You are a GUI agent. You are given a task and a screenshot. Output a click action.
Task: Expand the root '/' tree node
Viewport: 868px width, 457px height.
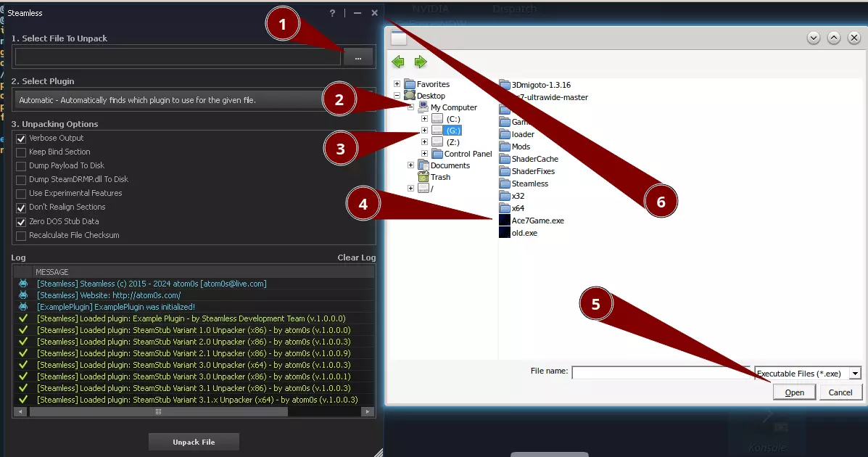[410, 189]
